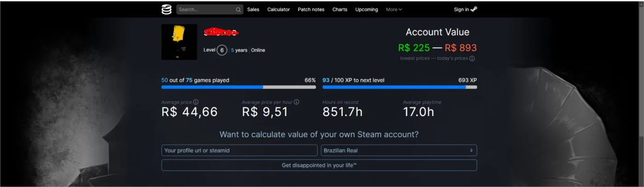Click info icon next to Average price
The height and width of the screenshot is (187, 644).
click(x=196, y=102)
